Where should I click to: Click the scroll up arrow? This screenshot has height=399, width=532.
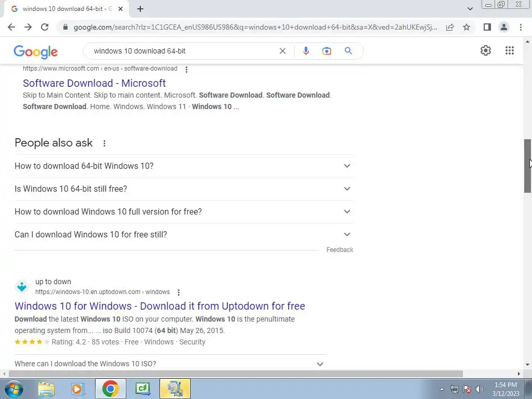coord(527,42)
